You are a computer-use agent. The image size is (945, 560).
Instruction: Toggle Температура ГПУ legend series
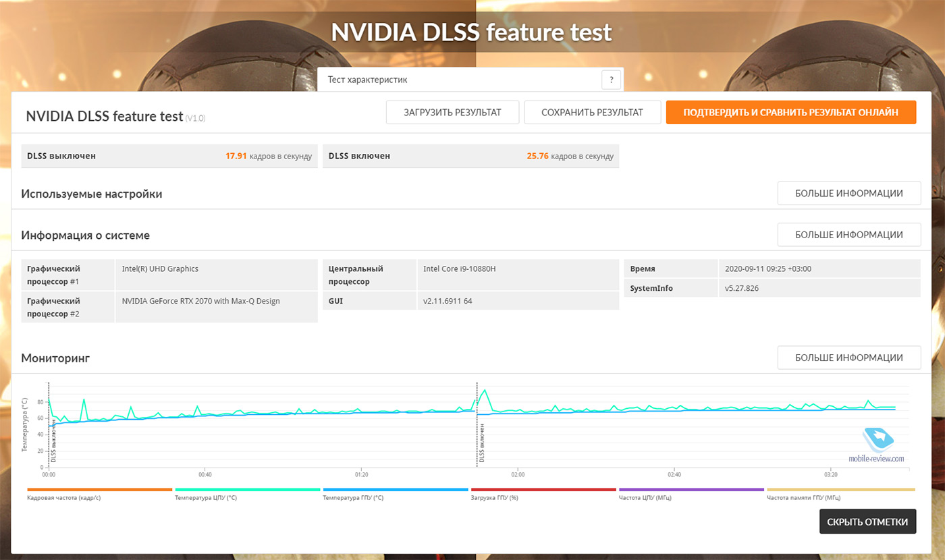(396, 495)
